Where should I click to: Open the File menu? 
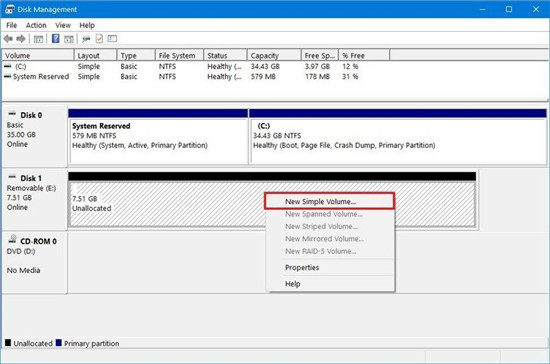11,25
